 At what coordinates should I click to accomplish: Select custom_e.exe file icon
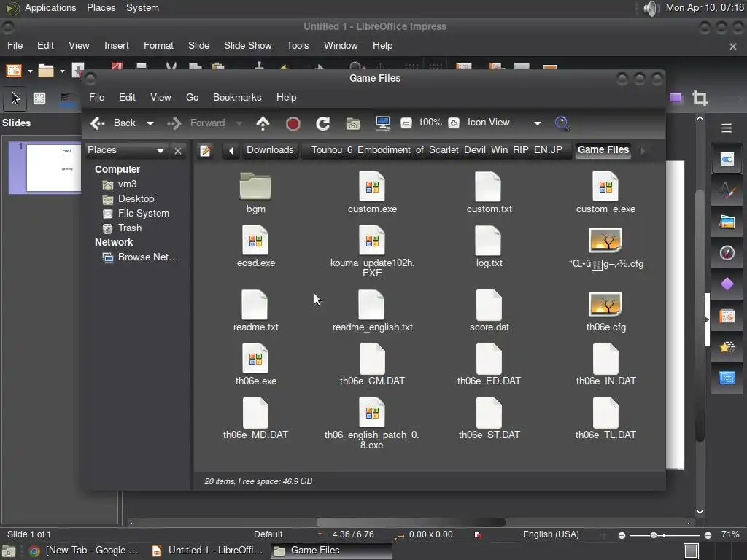tap(605, 186)
